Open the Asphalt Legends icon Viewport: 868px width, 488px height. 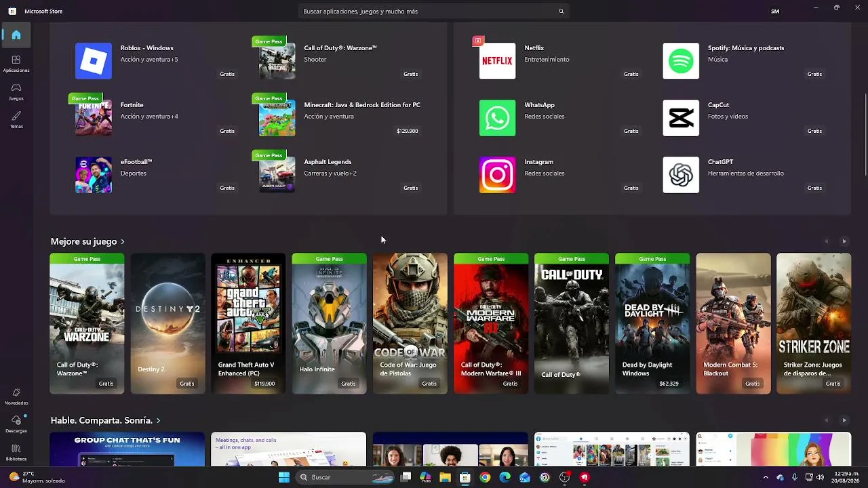(x=277, y=175)
